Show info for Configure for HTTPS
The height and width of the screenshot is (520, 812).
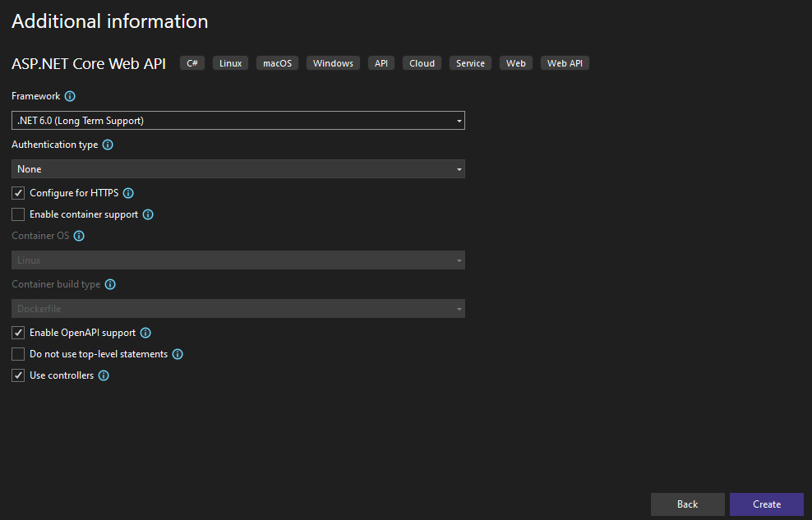pyautogui.click(x=128, y=193)
